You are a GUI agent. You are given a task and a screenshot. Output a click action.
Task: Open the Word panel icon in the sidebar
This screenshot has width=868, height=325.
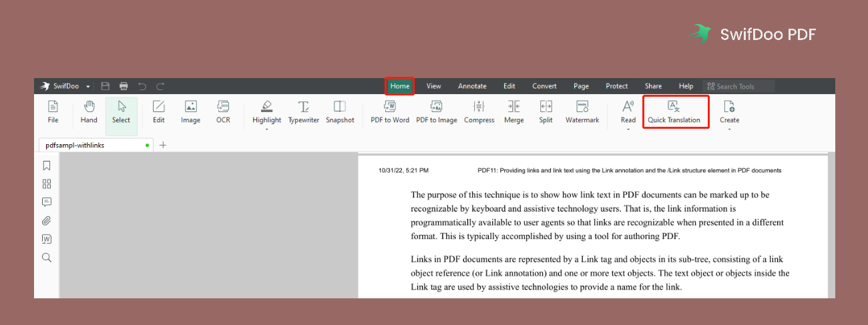47,239
